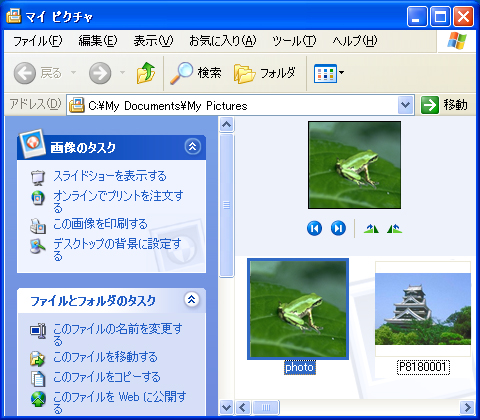The image size is (480, 420).
Task: Click the back 戻る button
Action: 38,73
